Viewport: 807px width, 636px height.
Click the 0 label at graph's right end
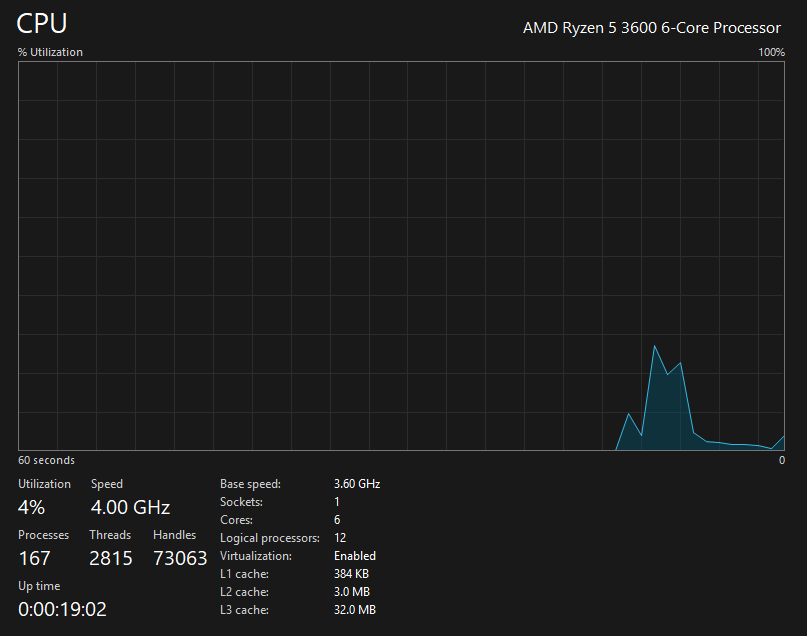782,460
